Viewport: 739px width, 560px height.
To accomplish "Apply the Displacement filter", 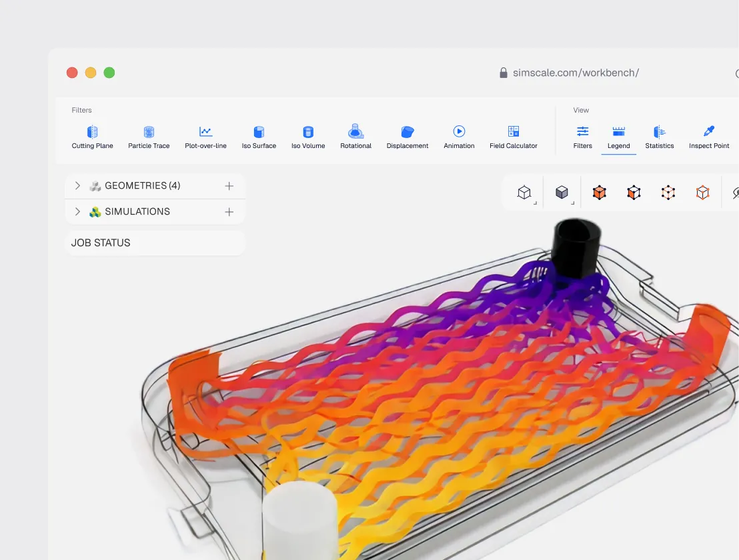I will click(x=408, y=137).
